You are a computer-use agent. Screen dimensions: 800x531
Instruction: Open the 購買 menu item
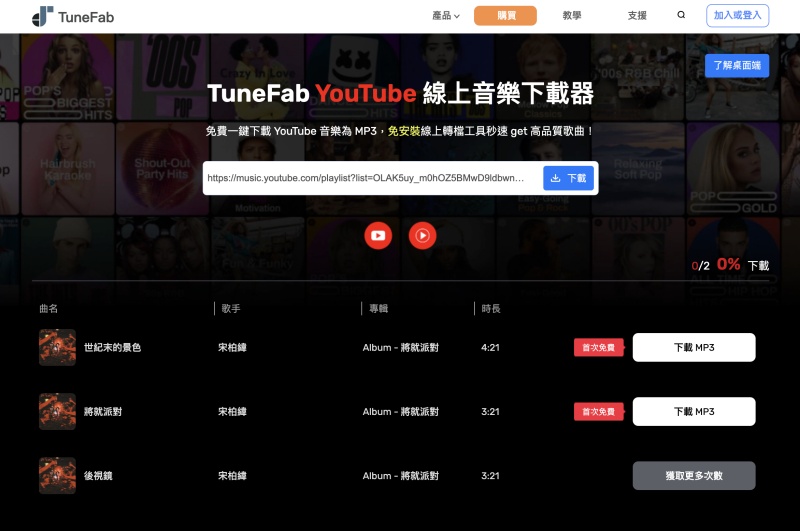coord(505,16)
